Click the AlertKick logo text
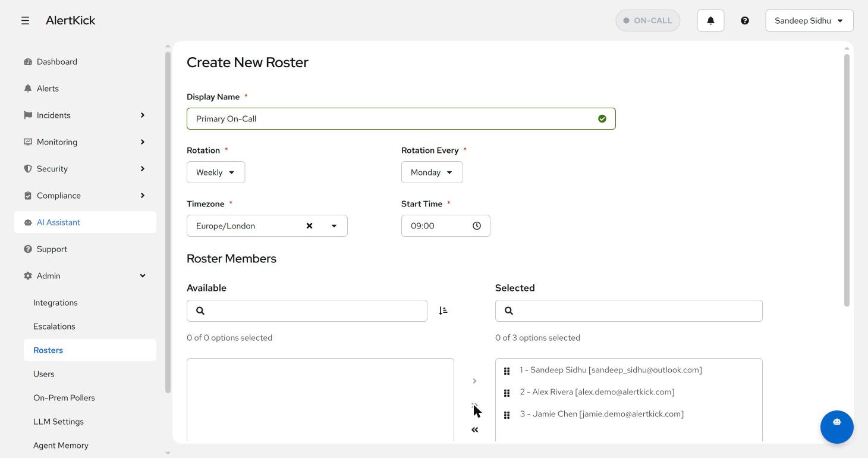Image resolution: width=868 pixels, height=458 pixels. click(x=70, y=20)
